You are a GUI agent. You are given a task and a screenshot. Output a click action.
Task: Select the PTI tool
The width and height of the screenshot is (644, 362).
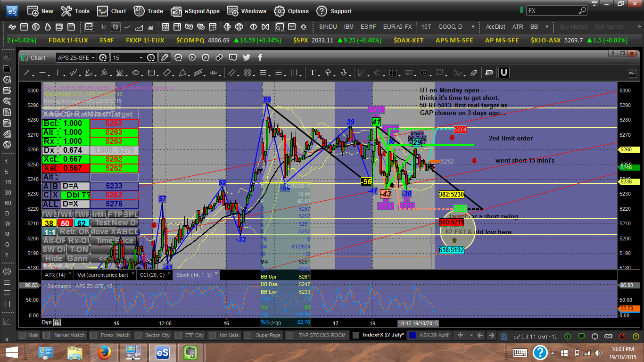coord(440,73)
